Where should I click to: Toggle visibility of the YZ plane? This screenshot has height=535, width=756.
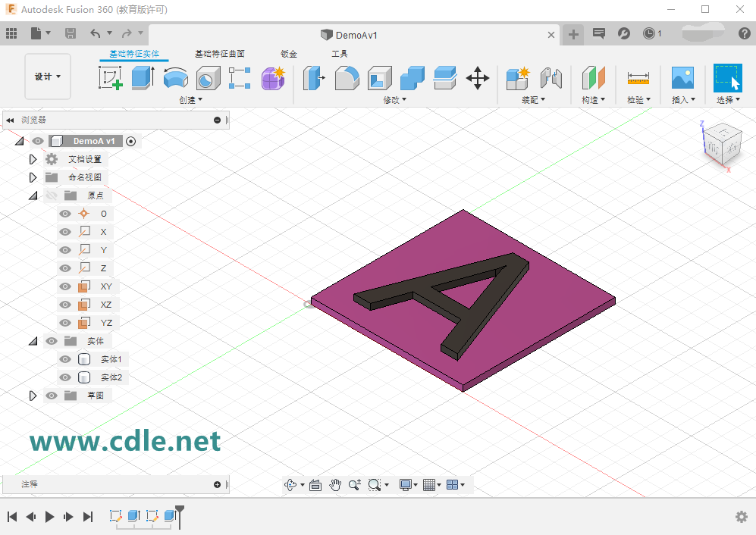65,323
